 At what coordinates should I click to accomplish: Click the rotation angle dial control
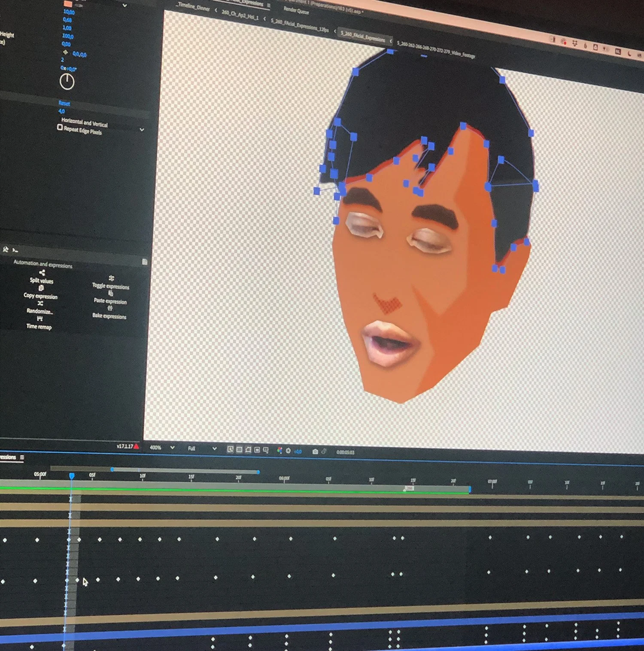67,82
